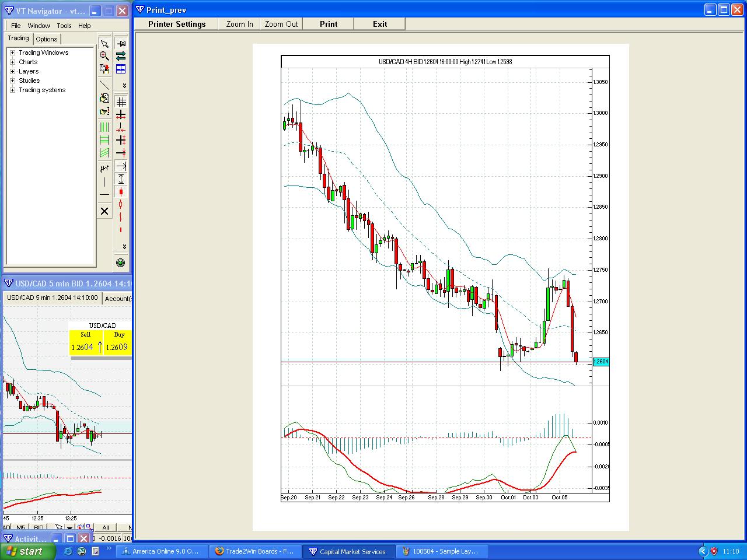Viewport: 747px width, 560px height.
Task: Click the All button under small chart
Action: click(106, 527)
